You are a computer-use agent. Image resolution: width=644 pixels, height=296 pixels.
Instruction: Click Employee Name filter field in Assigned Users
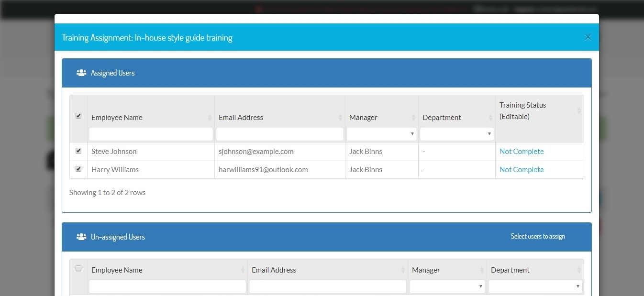pyautogui.click(x=151, y=134)
